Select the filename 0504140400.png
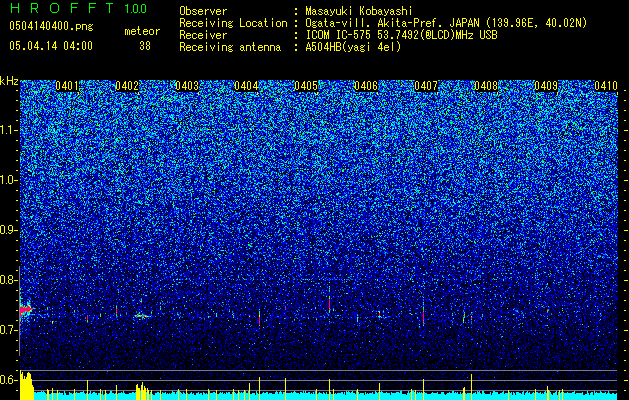Screen dimensions: 629x400 (51, 26)
